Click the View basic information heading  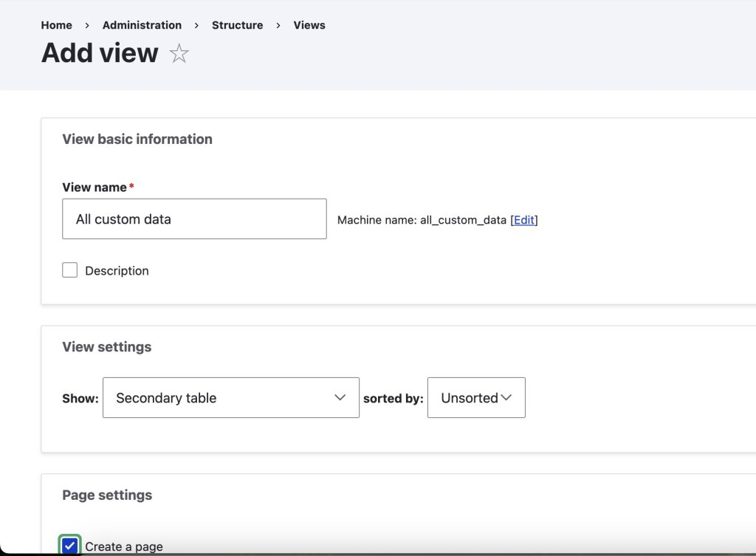137,139
